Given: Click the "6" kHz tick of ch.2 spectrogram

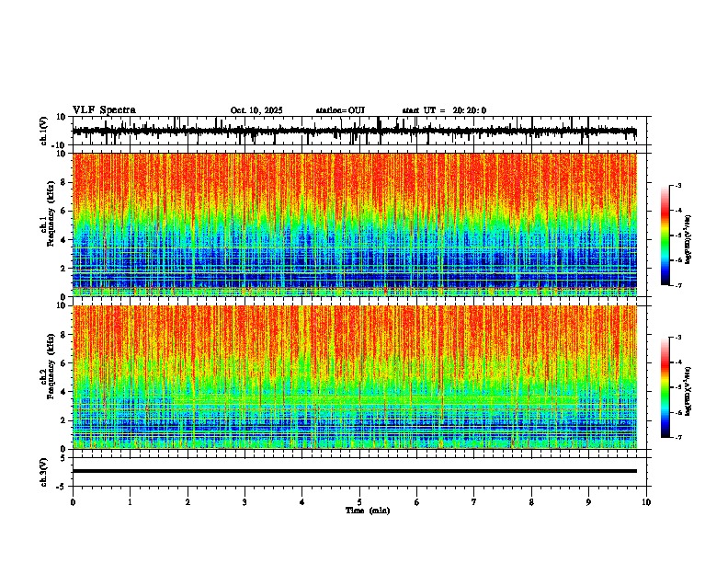Looking at the screenshot, I should point(64,363).
